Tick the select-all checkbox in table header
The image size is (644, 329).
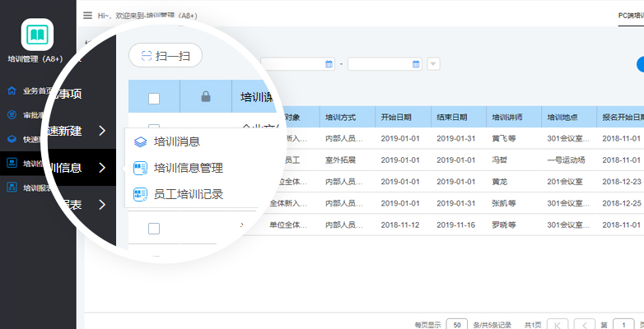click(x=154, y=98)
